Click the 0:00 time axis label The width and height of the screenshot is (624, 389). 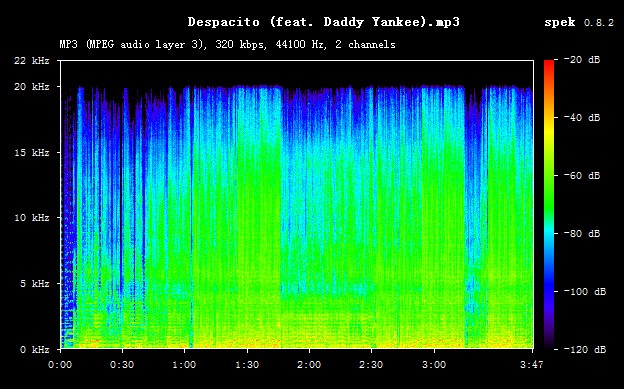[60, 365]
